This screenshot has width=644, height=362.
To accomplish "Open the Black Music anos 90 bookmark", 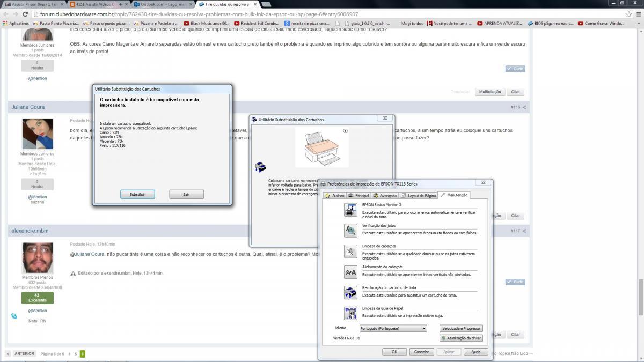I will click(x=207, y=24).
